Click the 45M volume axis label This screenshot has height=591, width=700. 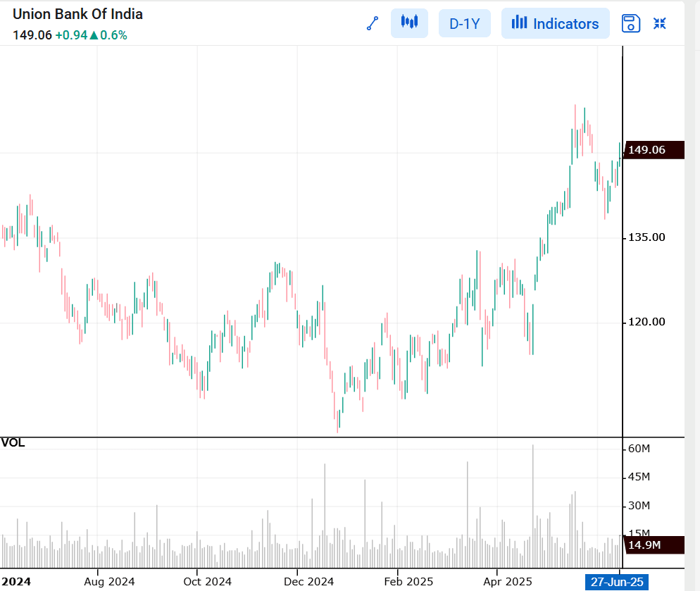coord(639,477)
